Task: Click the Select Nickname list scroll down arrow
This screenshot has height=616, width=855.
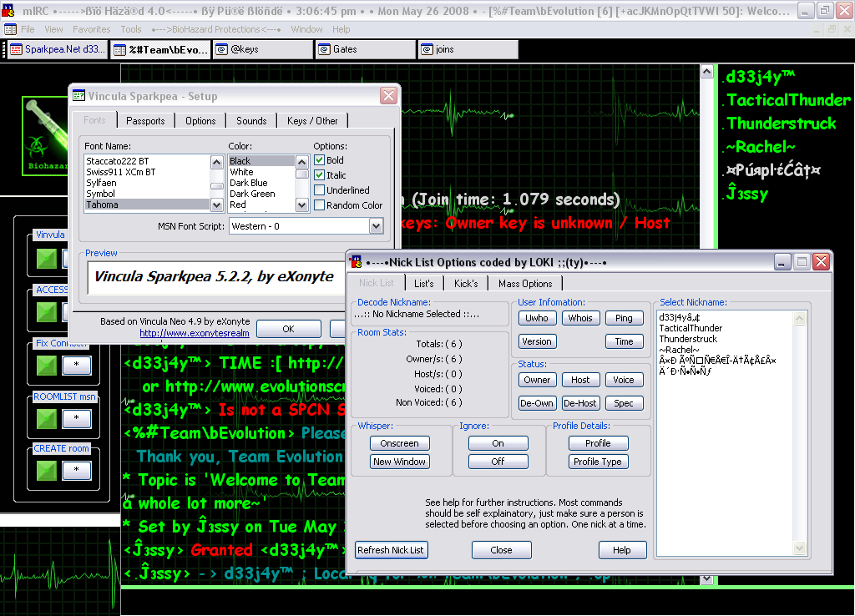Action: 799,548
